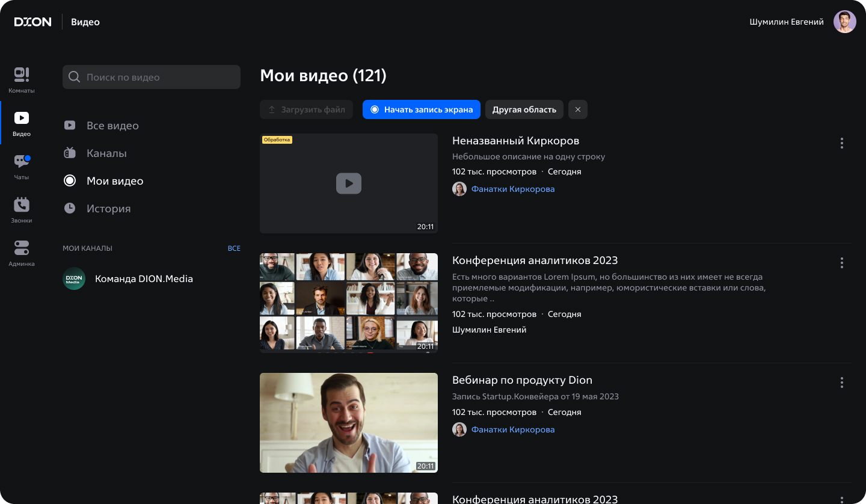Screen dimensions: 866x504
Task: Open options for first Конференция аналитиков 2023
Action: (x=841, y=263)
